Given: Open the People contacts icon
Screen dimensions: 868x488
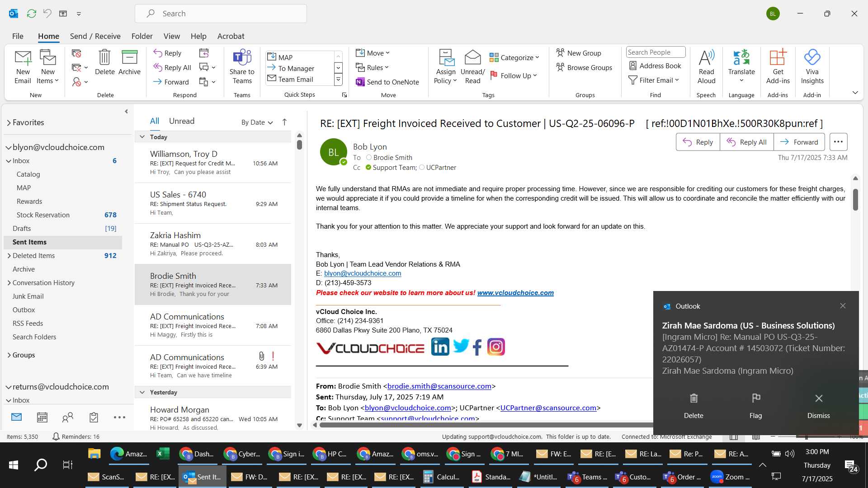Looking at the screenshot, I should tap(68, 418).
